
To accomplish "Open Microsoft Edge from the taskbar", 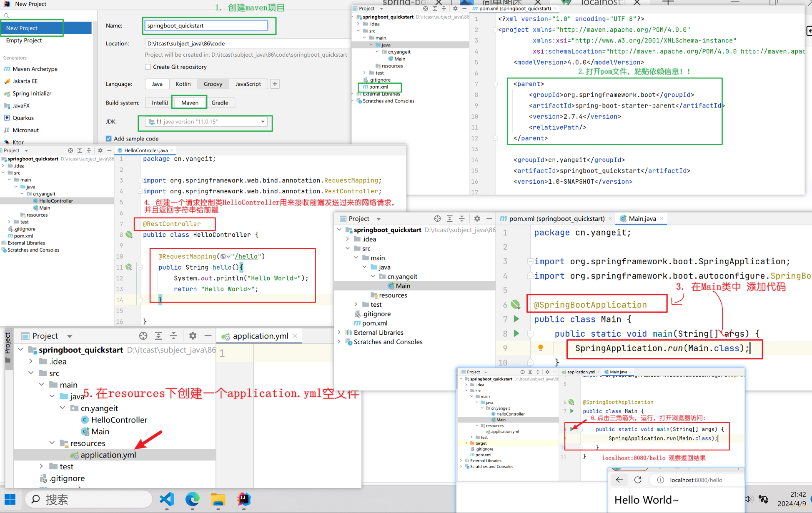I will click(192, 499).
